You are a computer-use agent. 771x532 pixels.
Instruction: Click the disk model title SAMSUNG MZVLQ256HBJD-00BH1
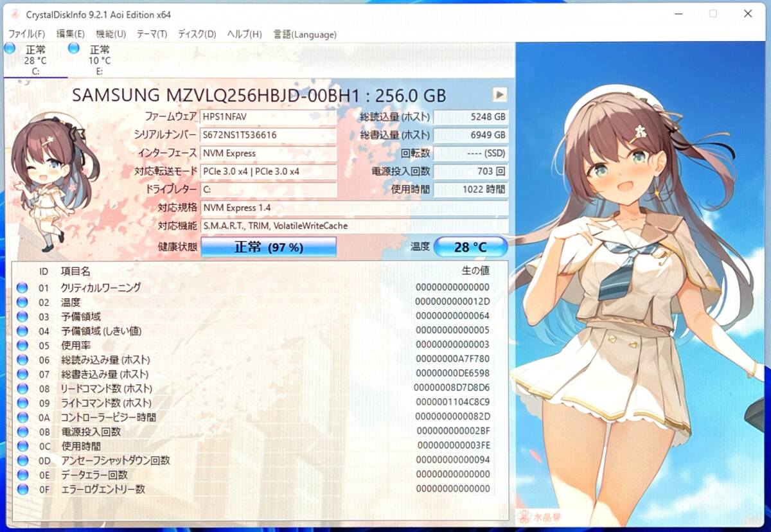[x=215, y=95]
